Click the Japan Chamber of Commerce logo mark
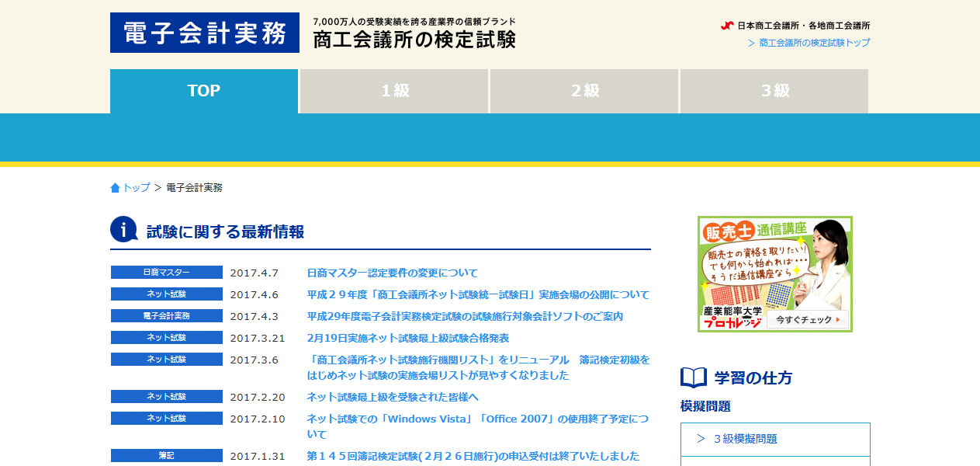Viewport: 980px width, 466px height. click(727, 26)
